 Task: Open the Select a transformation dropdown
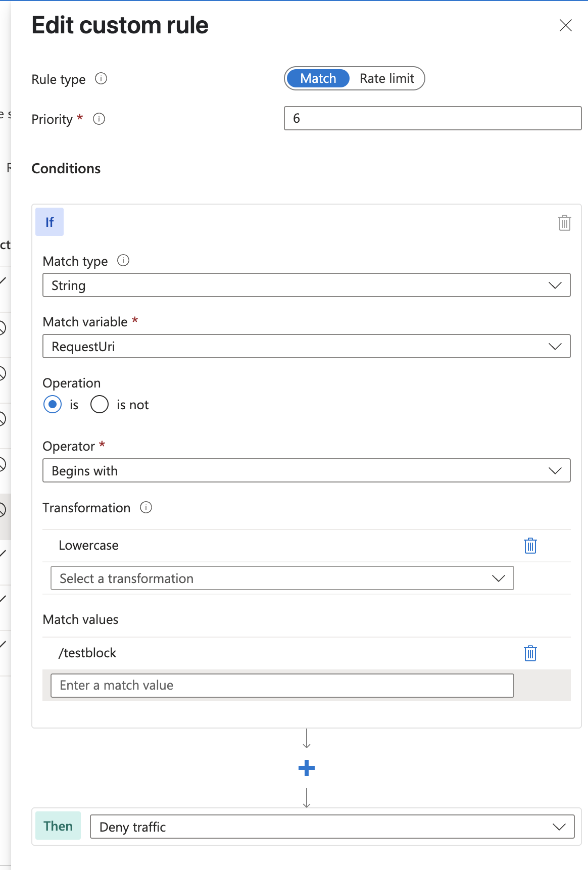(282, 578)
